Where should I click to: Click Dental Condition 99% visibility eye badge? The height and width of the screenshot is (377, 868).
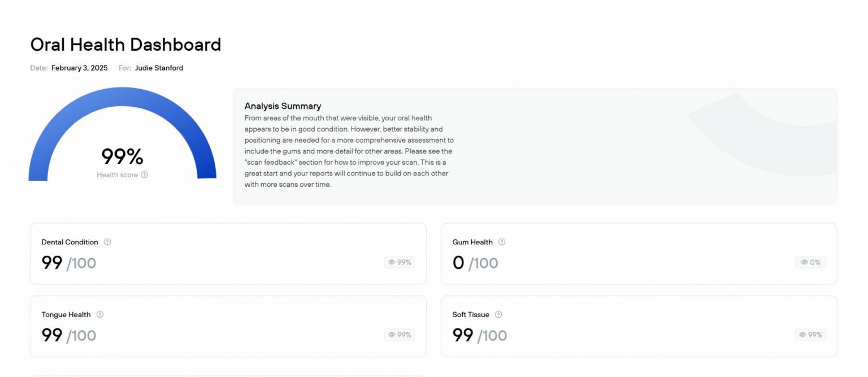point(400,262)
